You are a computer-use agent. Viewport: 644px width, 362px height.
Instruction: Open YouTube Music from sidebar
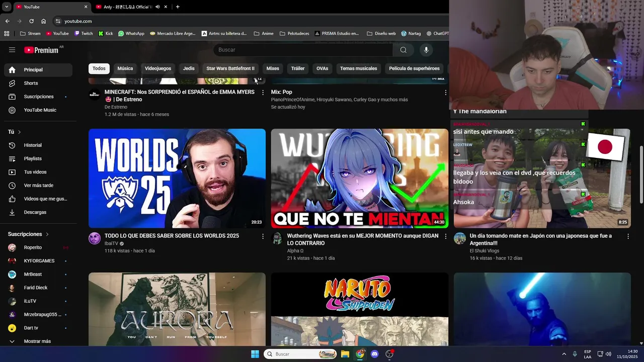(38, 110)
